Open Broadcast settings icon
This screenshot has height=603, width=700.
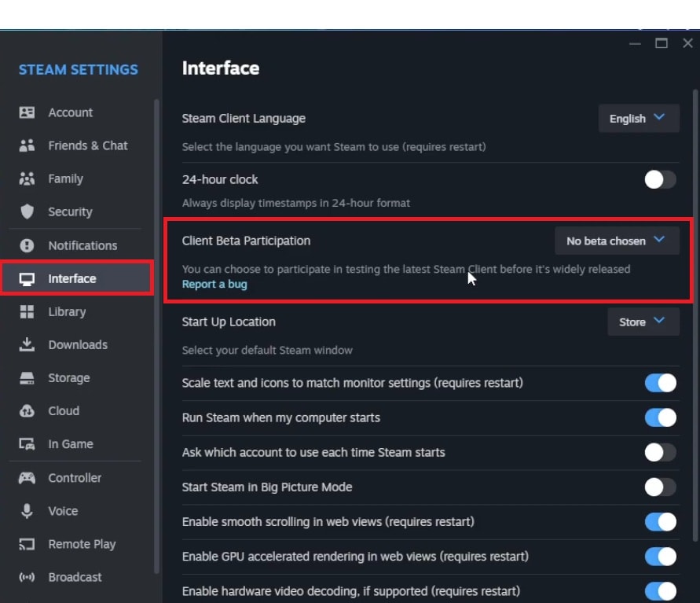pos(27,576)
